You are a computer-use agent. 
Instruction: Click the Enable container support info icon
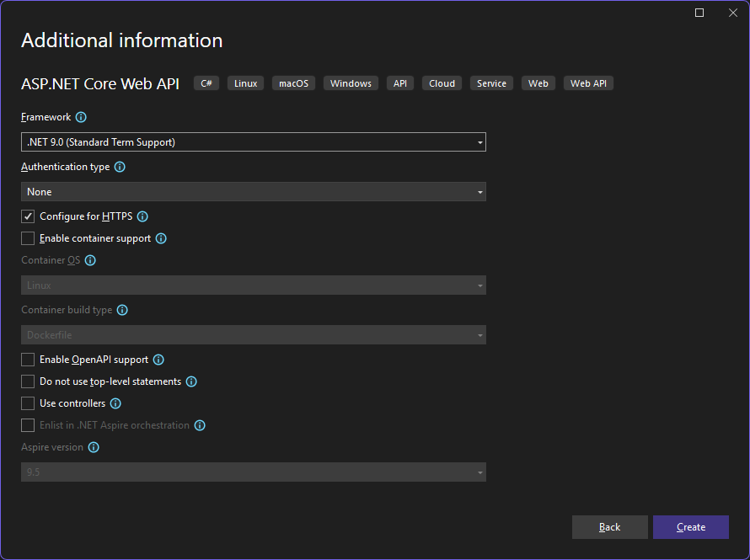tap(160, 238)
